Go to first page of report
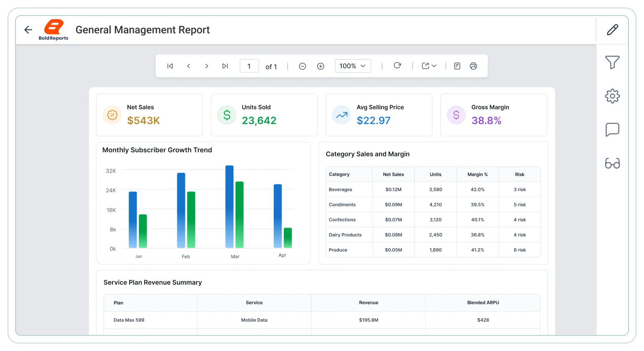Viewport: 644px width, 351px height. pos(170,66)
